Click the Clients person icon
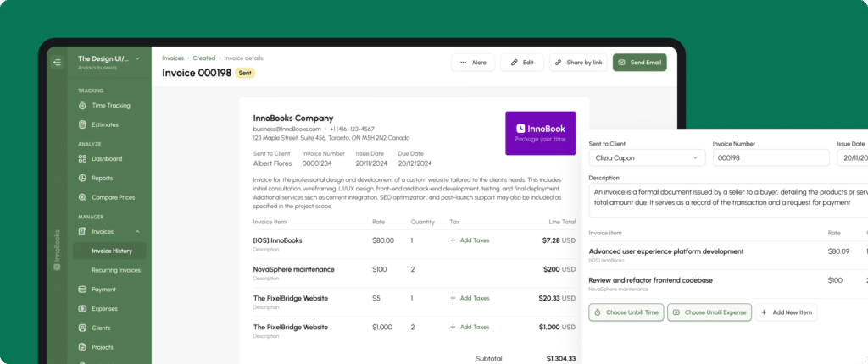The image size is (868, 364). (x=82, y=328)
